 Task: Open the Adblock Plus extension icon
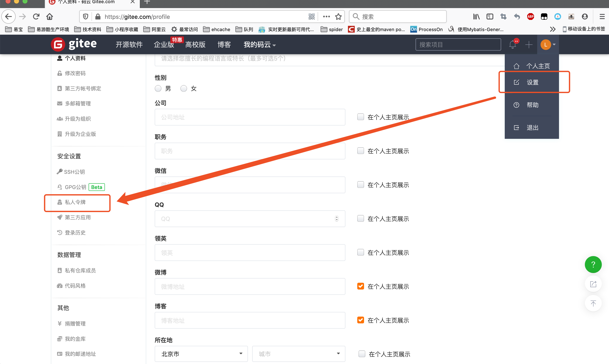pos(530,17)
